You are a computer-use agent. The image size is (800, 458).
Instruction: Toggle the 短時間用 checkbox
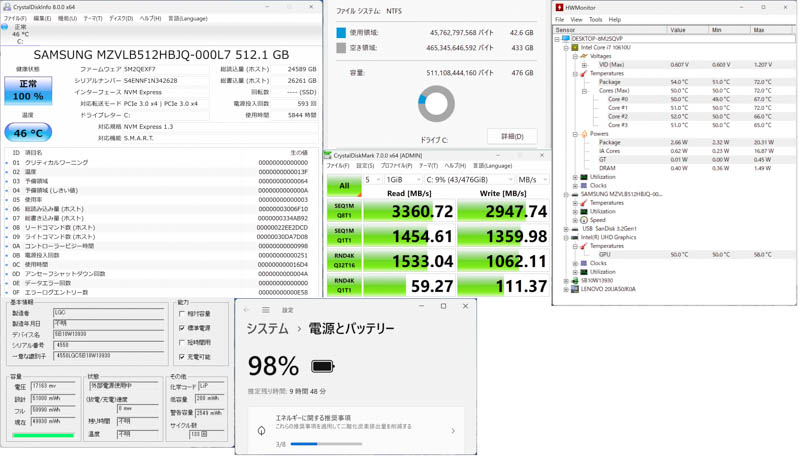tap(182, 342)
